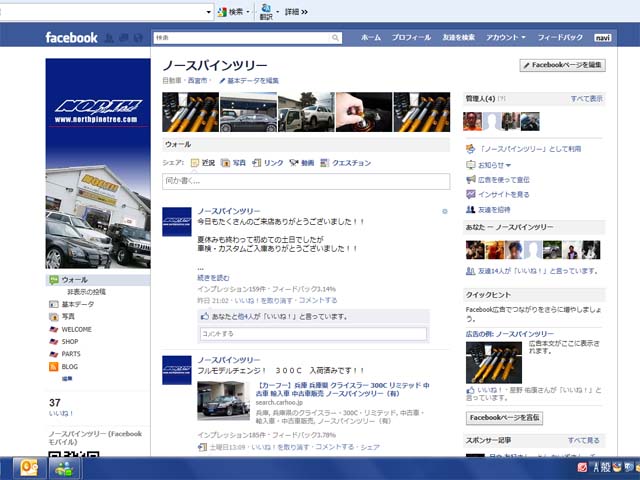The height and width of the screenshot is (480, 640).
Task: Click 広告を使って宣伝 link
Action: [x=498, y=180]
